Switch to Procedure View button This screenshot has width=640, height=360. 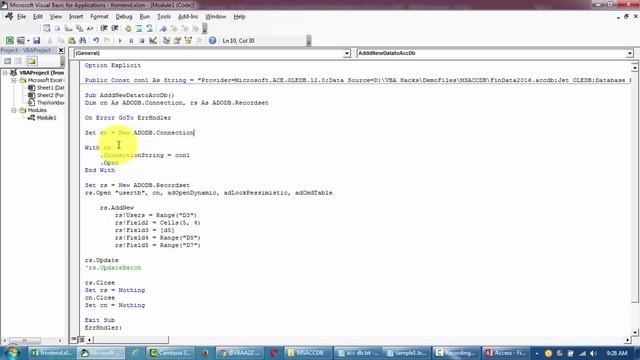point(74,340)
